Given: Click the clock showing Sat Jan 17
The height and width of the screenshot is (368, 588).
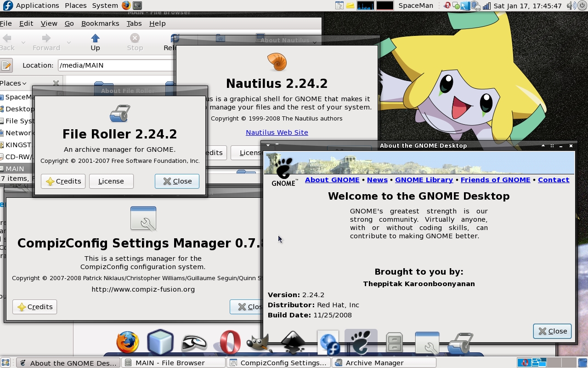Looking at the screenshot, I should click(x=528, y=6).
